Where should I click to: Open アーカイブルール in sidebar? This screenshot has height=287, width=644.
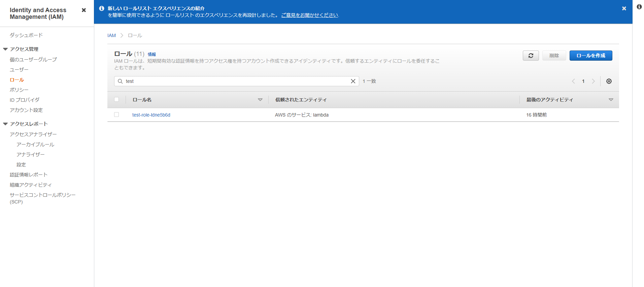coord(35,144)
